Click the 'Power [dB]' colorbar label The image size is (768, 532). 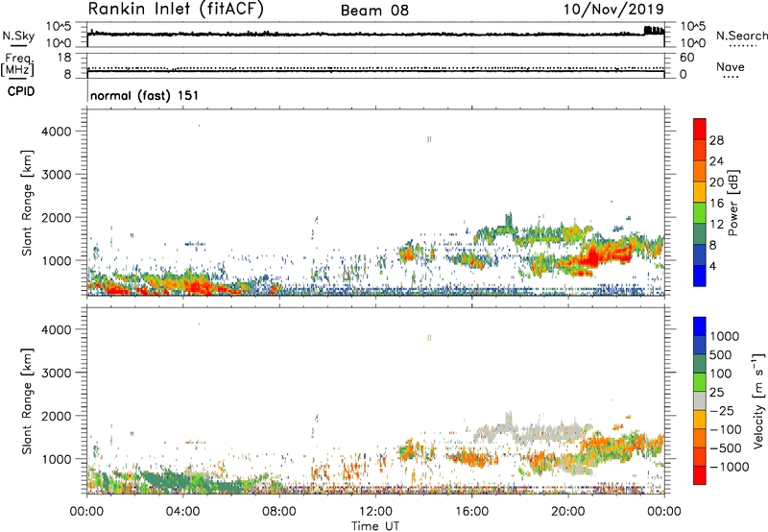[x=732, y=203]
